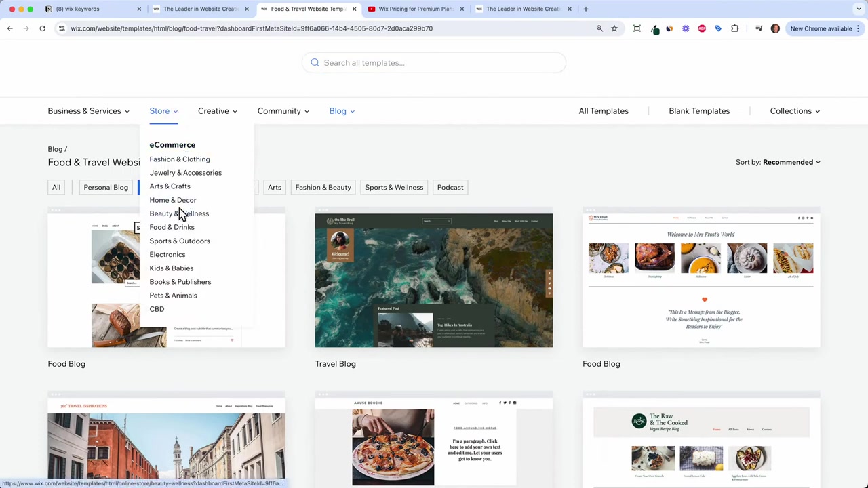Click the purple sunburst extension icon
Viewport: 868px width, 488px height.
click(686, 28)
